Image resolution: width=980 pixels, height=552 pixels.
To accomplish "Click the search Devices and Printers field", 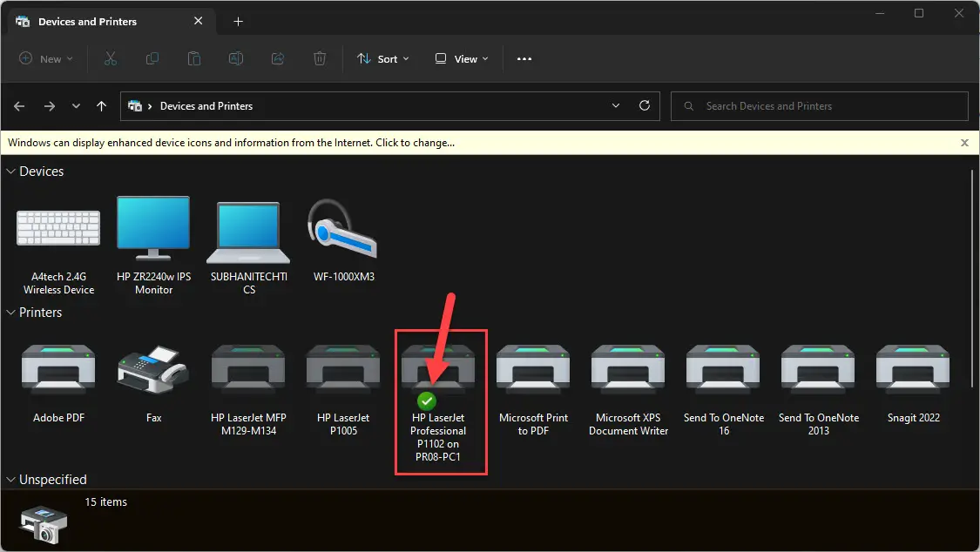I will coord(819,105).
